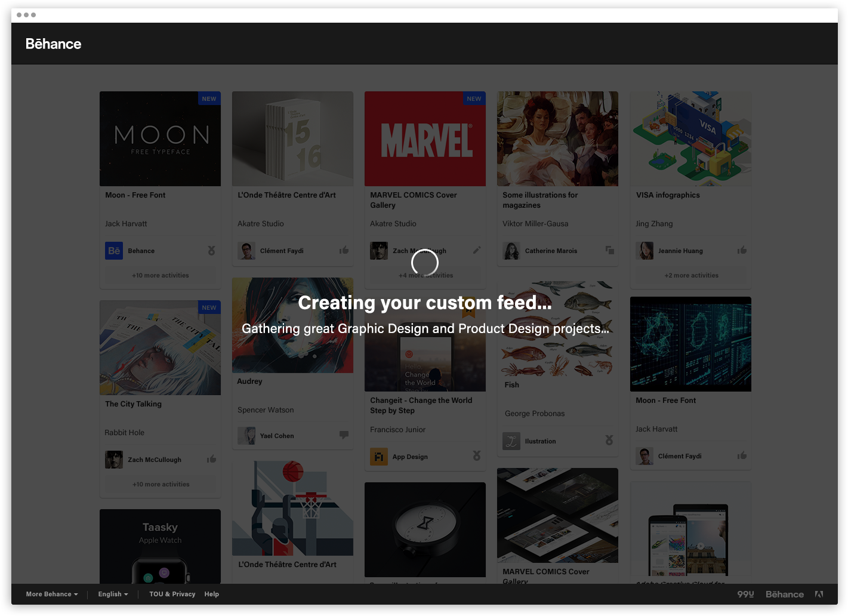The height and width of the screenshot is (616, 848).
Task: Expand +10 more activities under Moon card
Action: coord(160,275)
